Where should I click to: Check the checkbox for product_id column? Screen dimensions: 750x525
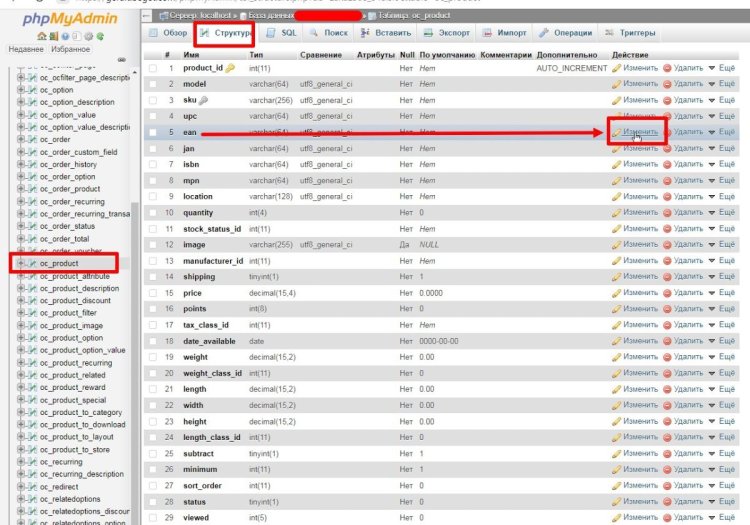tap(152, 68)
